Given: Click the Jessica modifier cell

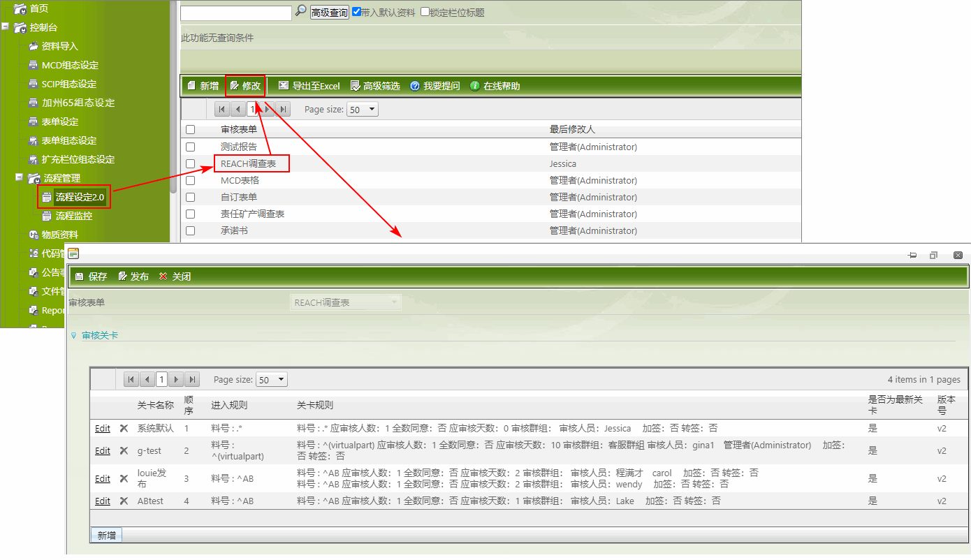Looking at the screenshot, I should click(x=563, y=164).
